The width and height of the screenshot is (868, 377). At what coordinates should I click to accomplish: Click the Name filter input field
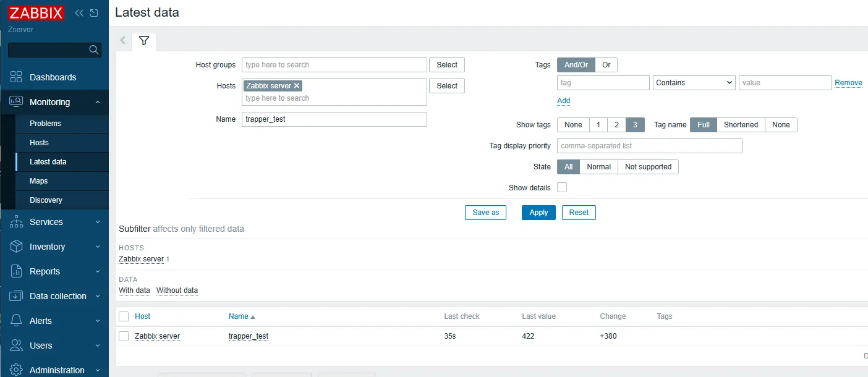pyautogui.click(x=334, y=119)
